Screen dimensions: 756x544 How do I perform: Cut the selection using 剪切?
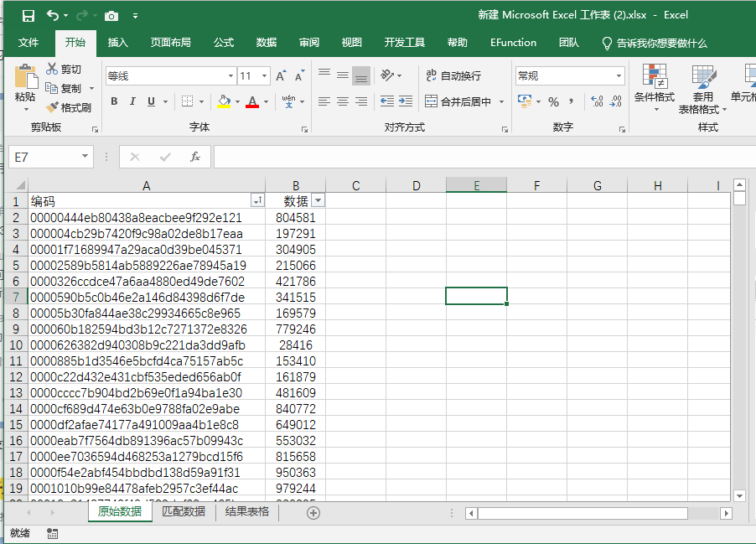[x=64, y=69]
